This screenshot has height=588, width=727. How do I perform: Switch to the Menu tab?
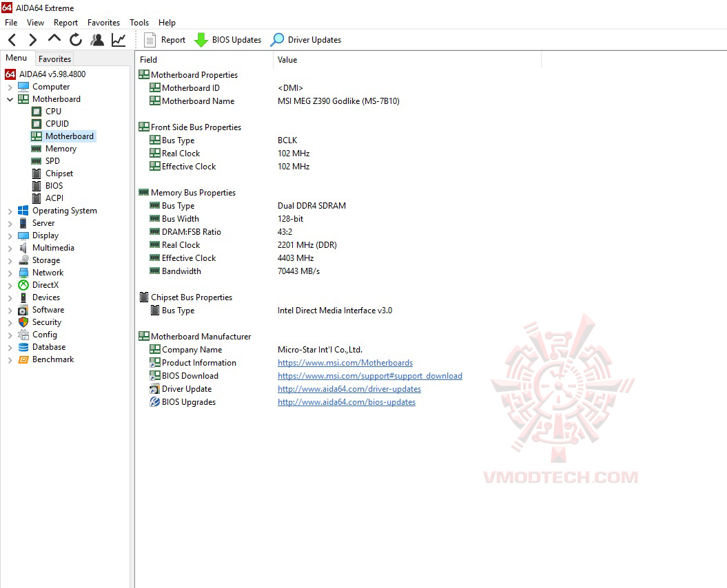click(17, 58)
